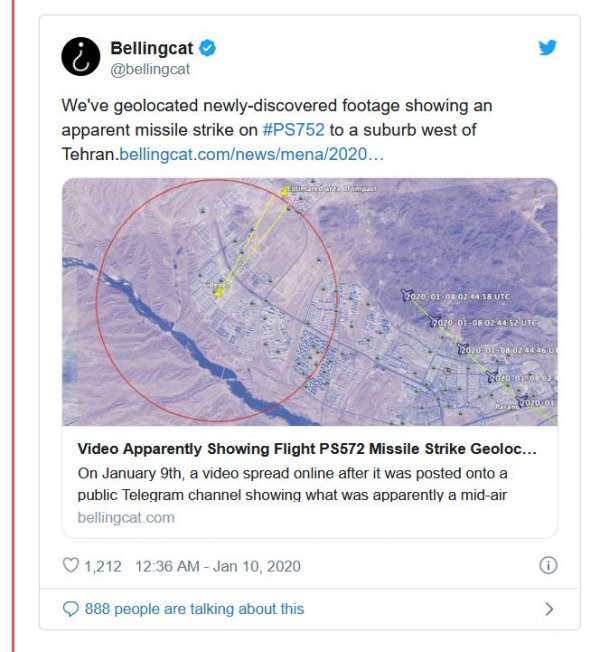
Task: Visit bellingcat.com domain in card footer
Action: pyautogui.click(x=126, y=518)
